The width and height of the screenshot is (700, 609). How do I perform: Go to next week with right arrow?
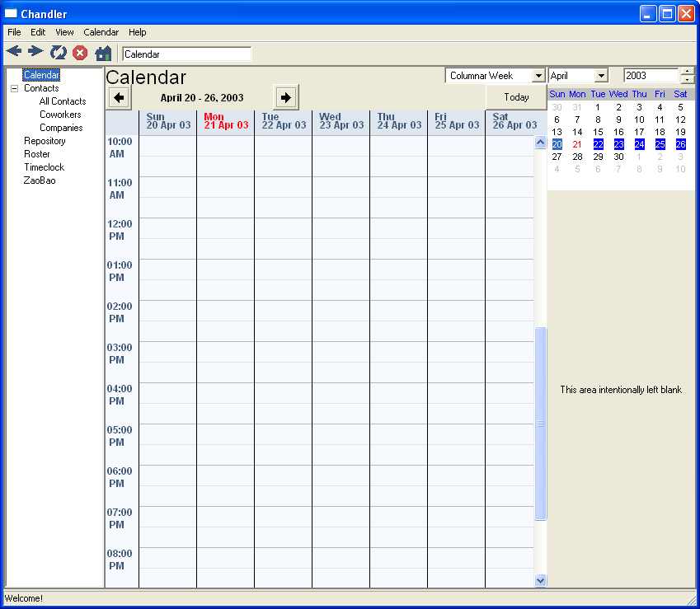[286, 97]
